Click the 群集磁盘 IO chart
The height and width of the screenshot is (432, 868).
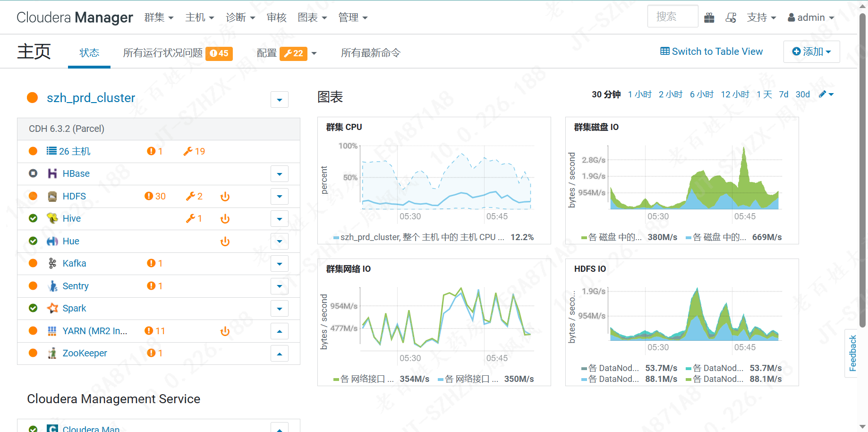682,181
